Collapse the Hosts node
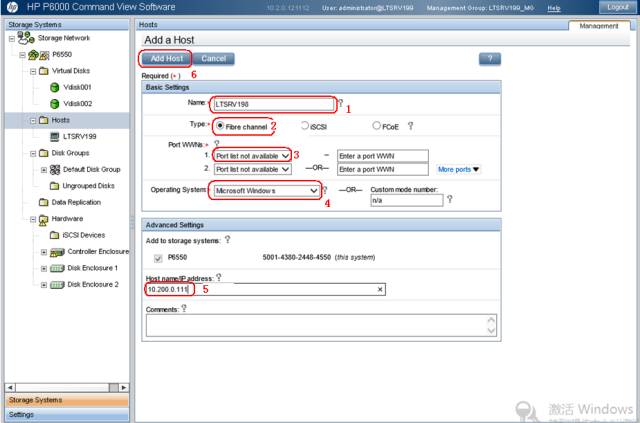This screenshot has height=423, width=640. click(33, 120)
